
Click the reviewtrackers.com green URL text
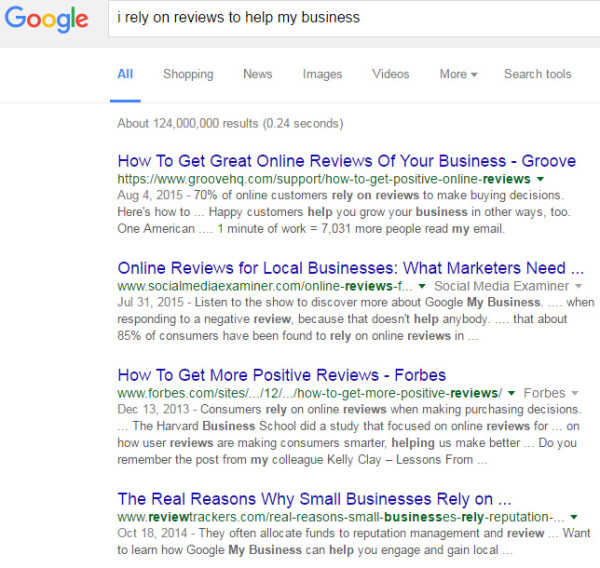tap(341, 517)
